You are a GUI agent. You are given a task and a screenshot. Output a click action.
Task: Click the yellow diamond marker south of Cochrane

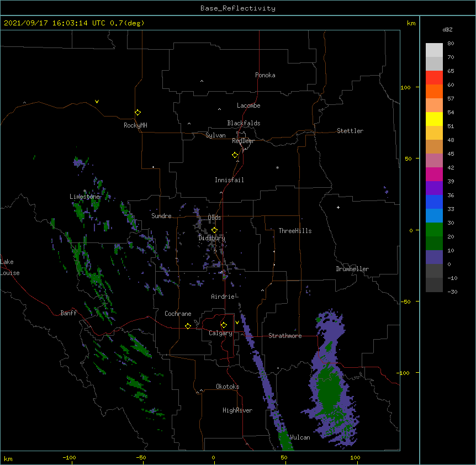(188, 326)
